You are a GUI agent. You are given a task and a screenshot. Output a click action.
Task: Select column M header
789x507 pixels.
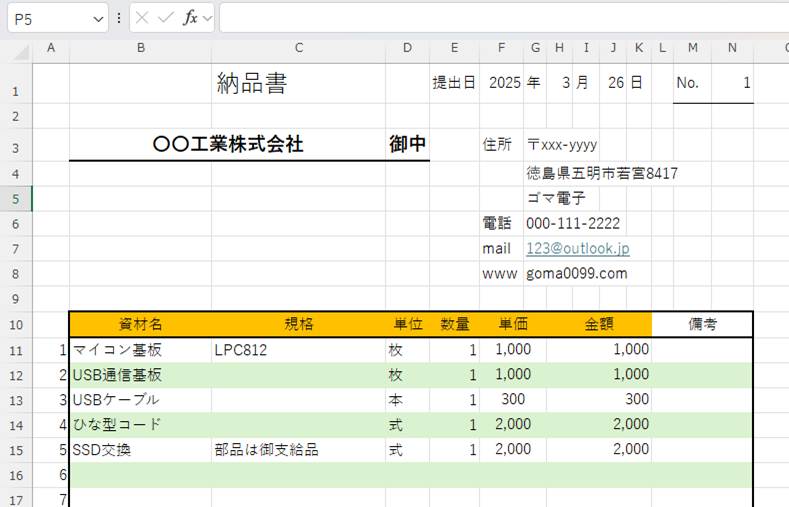[x=692, y=48]
